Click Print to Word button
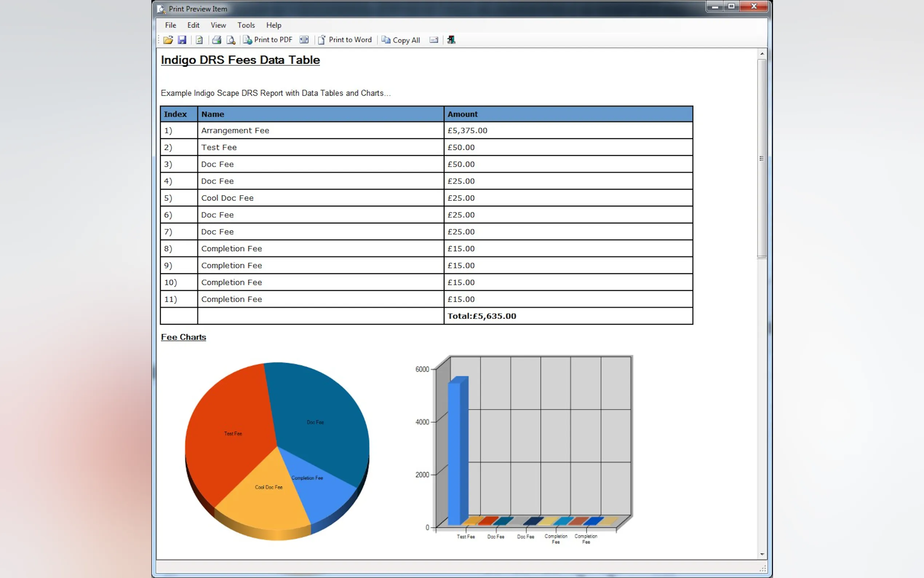The width and height of the screenshot is (924, 578). coord(345,40)
